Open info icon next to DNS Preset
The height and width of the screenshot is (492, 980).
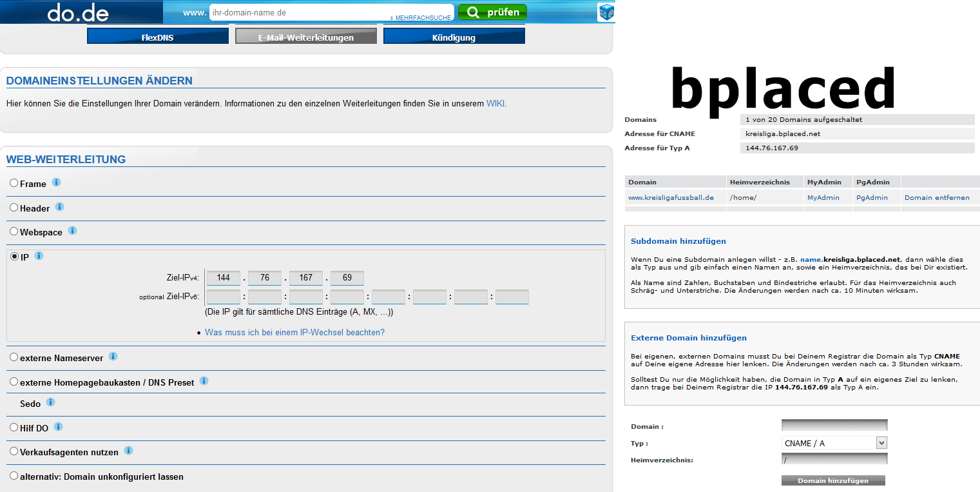pyautogui.click(x=204, y=381)
